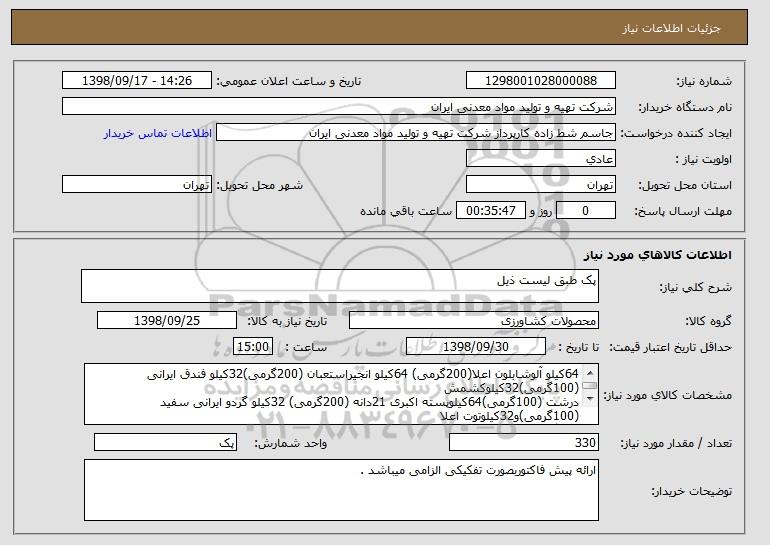
Task: Click the quantity field showing 330
Action: [524, 442]
